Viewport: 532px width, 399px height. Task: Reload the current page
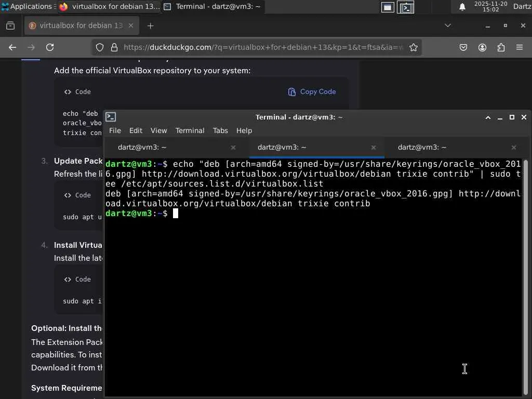pyautogui.click(x=50, y=47)
